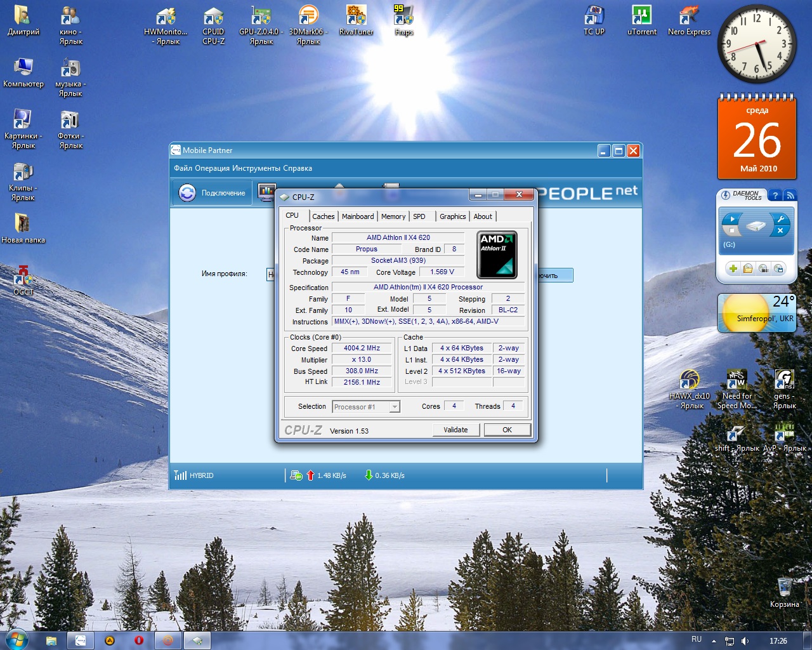Click the Bus Speed value 308.0 MHz

click(362, 371)
